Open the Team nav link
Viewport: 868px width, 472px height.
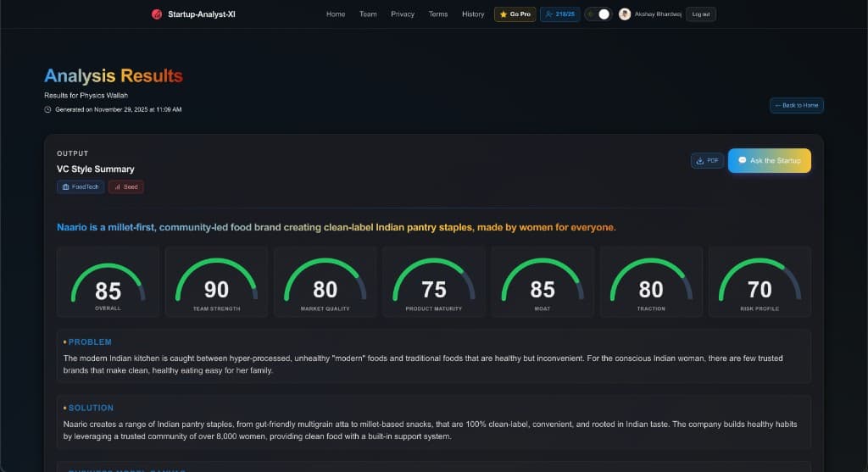(x=368, y=14)
